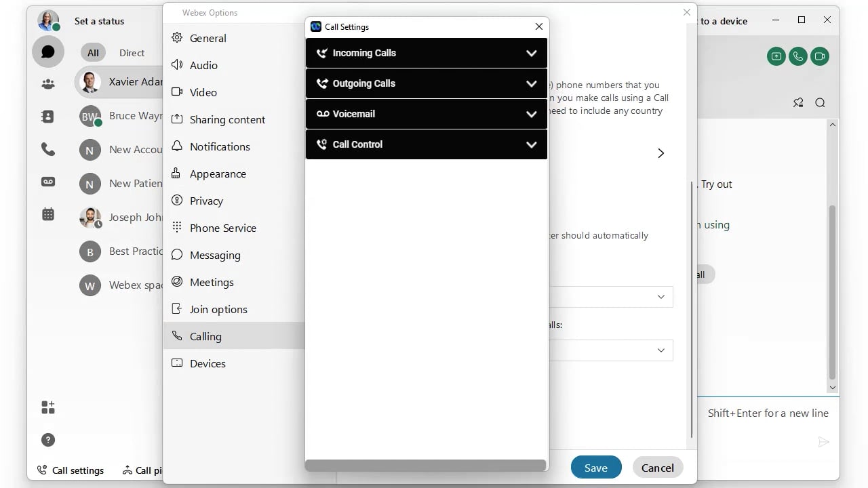Viewport: 868px width, 488px height.
Task: Open the Meetings calendar icon in sidebar
Action: pyautogui.click(x=48, y=214)
